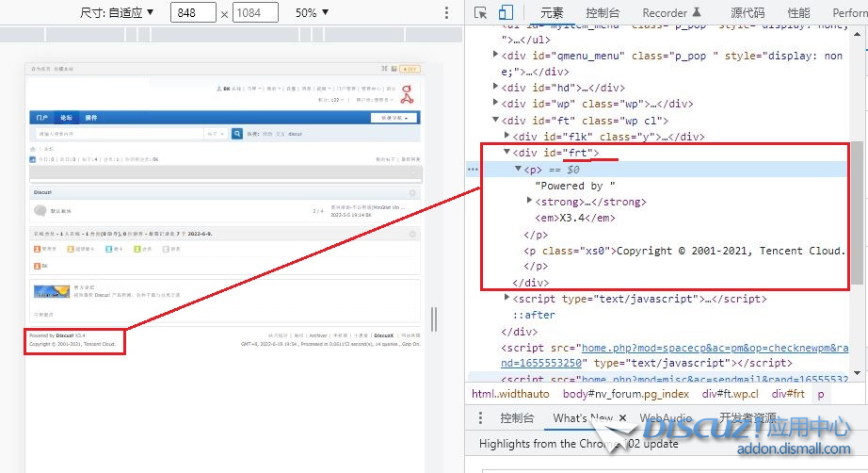Click the Elements panel vertical scrollbar thumb

pos(857,213)
